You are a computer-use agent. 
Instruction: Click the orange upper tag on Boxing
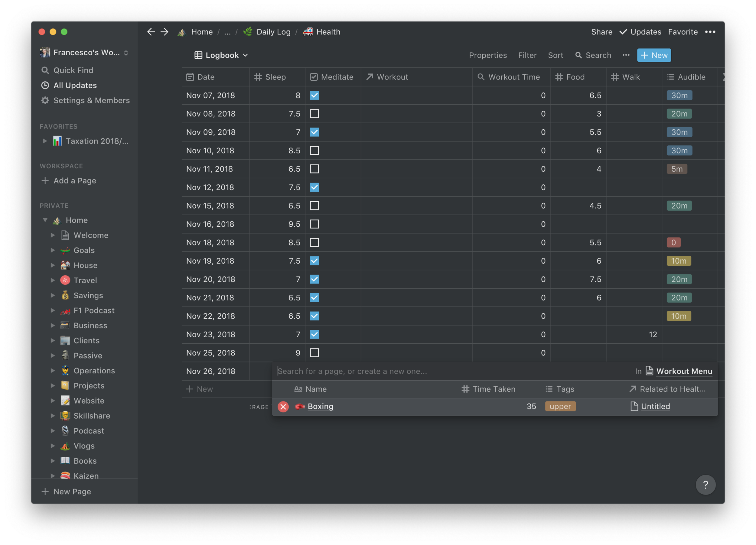click(560, 406)
